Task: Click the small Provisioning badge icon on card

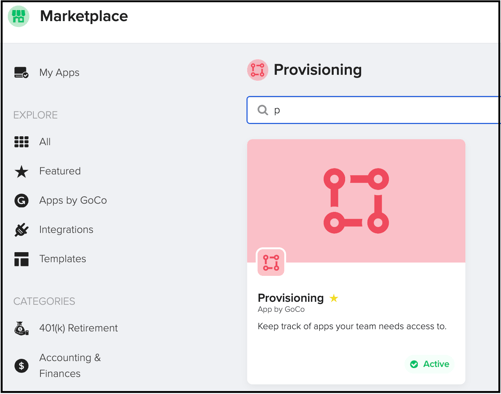Action: pyautogui.click(x=271, y=262)
